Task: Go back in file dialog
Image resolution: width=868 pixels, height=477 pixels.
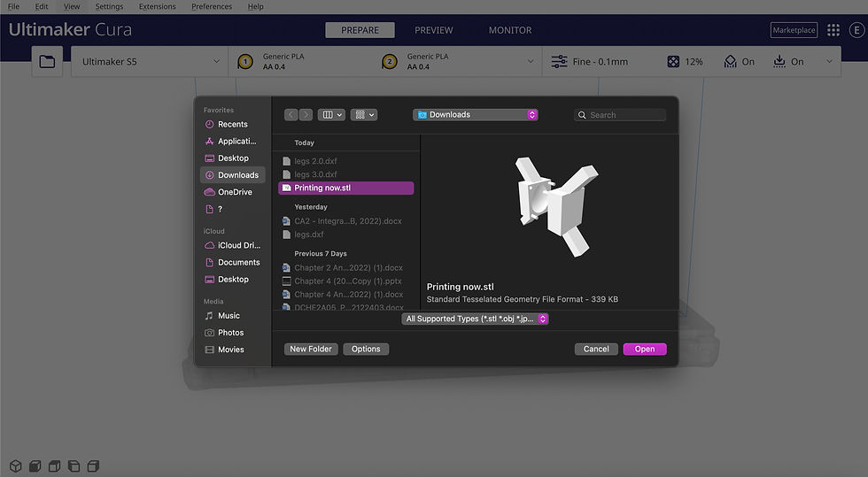Action: [291, 114]
